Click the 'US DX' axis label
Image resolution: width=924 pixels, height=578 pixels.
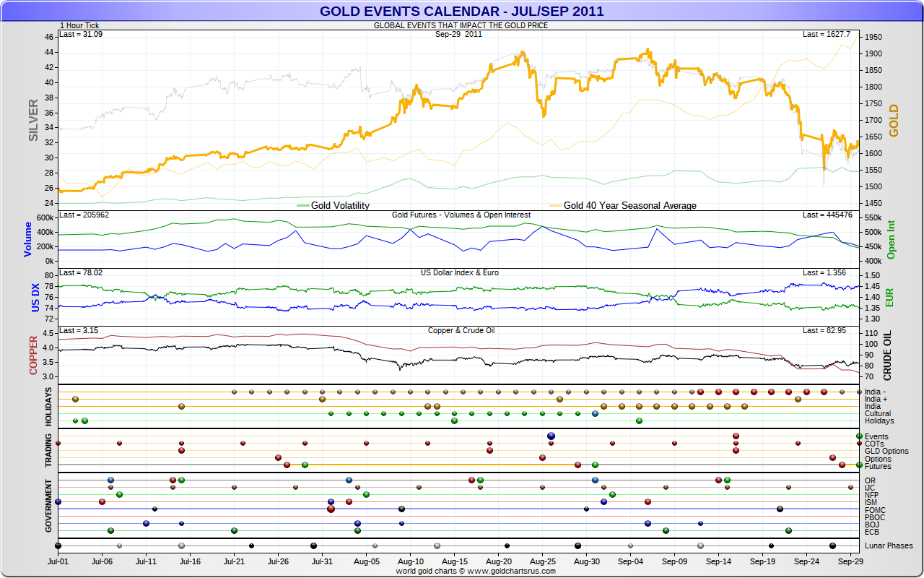[x=35, y=297]
